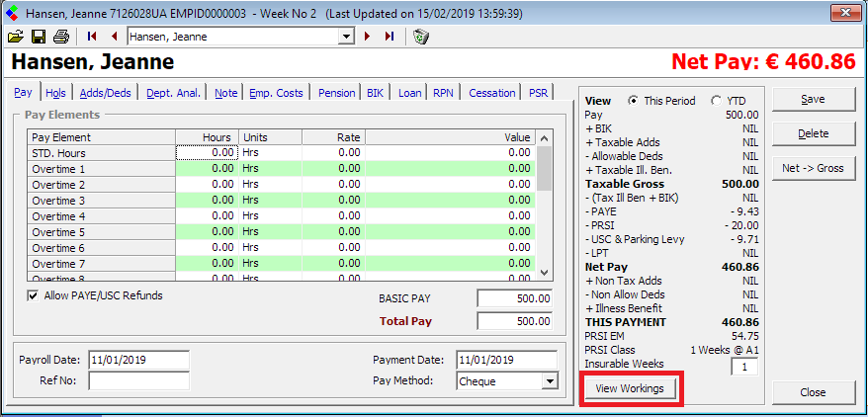Click the Insurable Weeks field
868x417 pixels.
tap(744, 367)
